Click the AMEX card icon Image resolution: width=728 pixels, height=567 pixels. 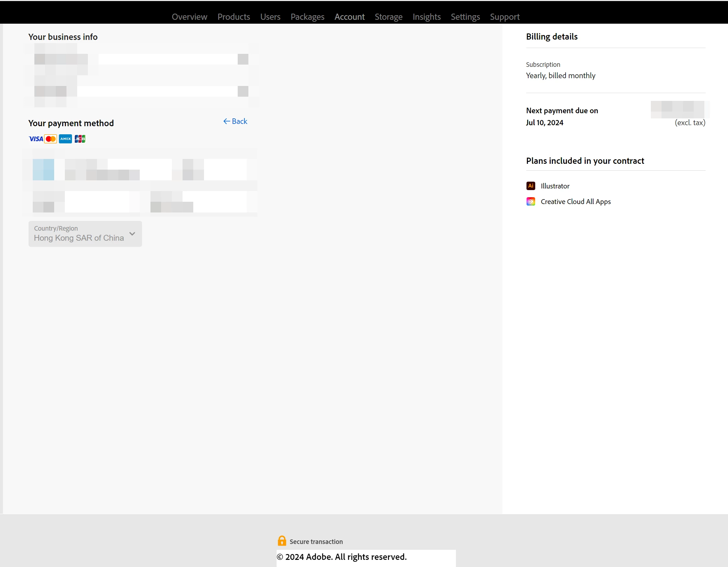(65, 139)
